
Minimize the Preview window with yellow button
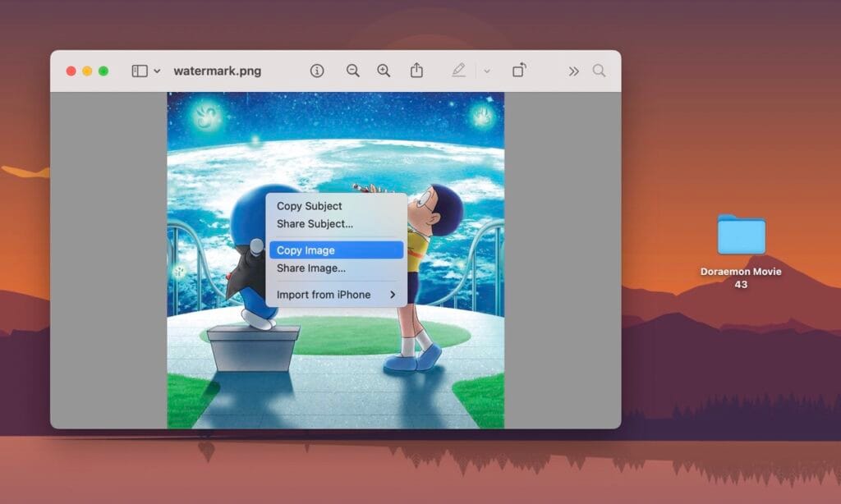pos(87,71)
